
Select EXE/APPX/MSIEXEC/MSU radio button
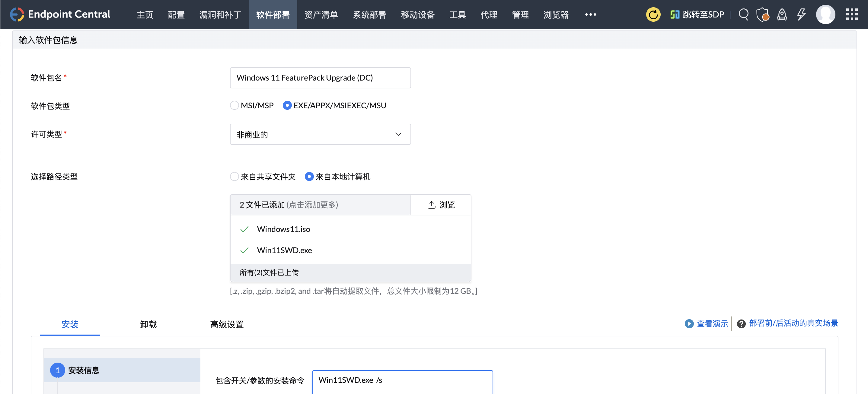(x=287, y=105)
